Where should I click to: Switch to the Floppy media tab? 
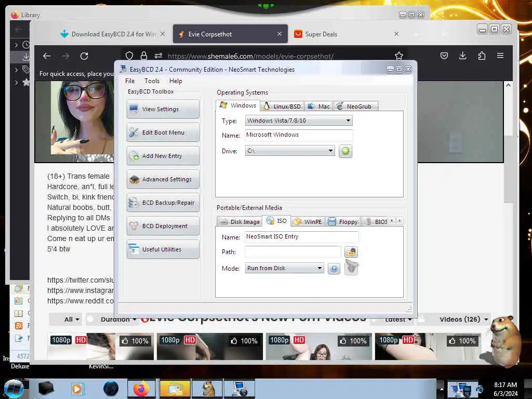click(x=343, y=221)
